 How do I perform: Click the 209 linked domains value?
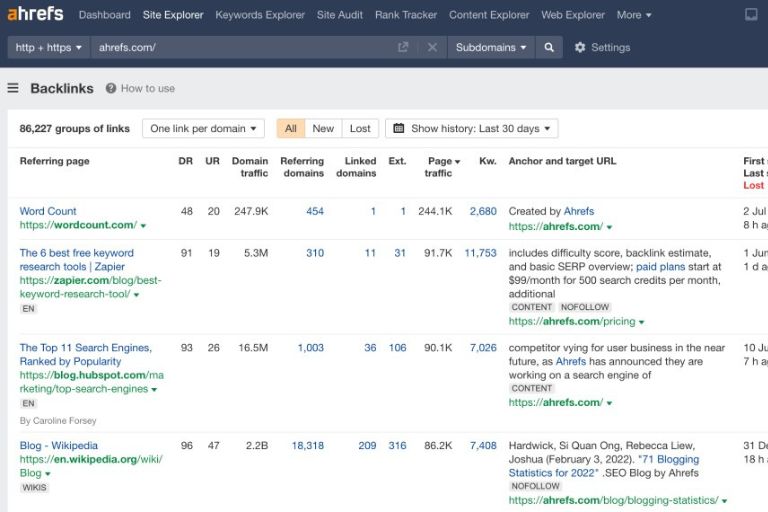pos(367,445)
